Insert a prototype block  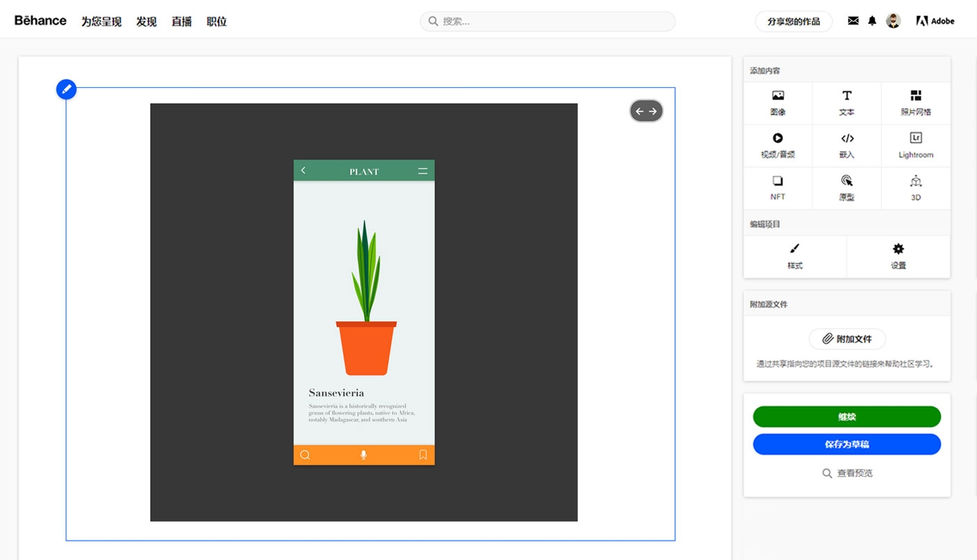847,188
